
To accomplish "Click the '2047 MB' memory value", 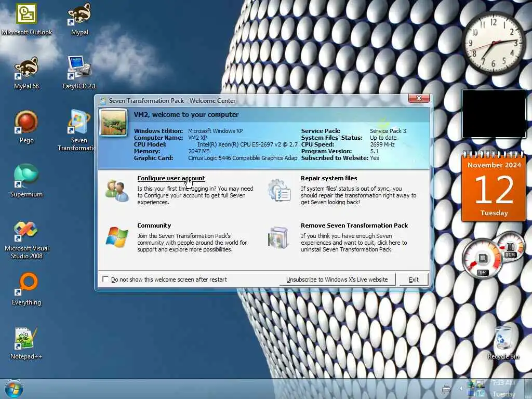I will 199,151.
